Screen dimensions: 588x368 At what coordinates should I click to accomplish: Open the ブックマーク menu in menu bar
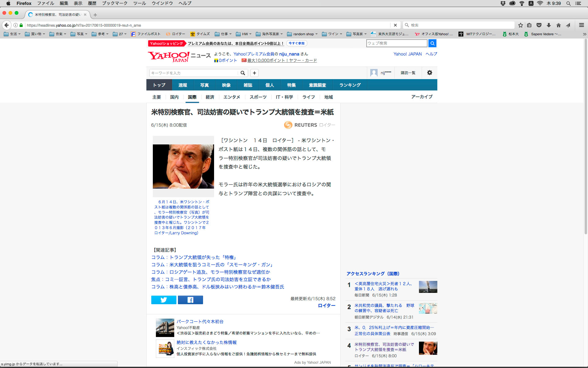point(115,3)
